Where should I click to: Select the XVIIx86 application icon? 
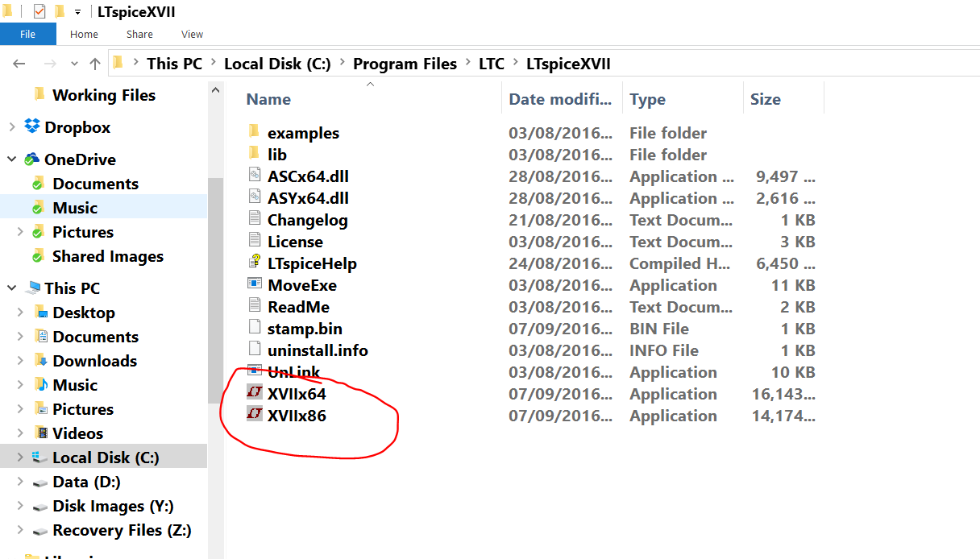click(255, 416)
